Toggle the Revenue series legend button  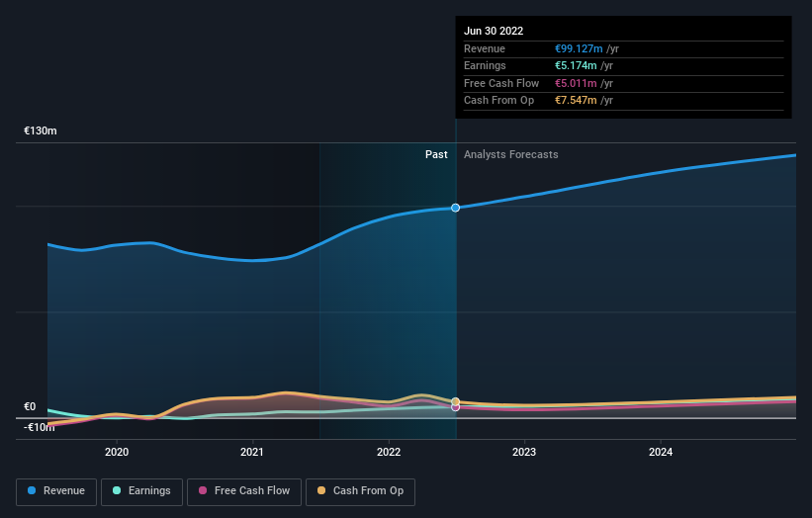point(56,491)
